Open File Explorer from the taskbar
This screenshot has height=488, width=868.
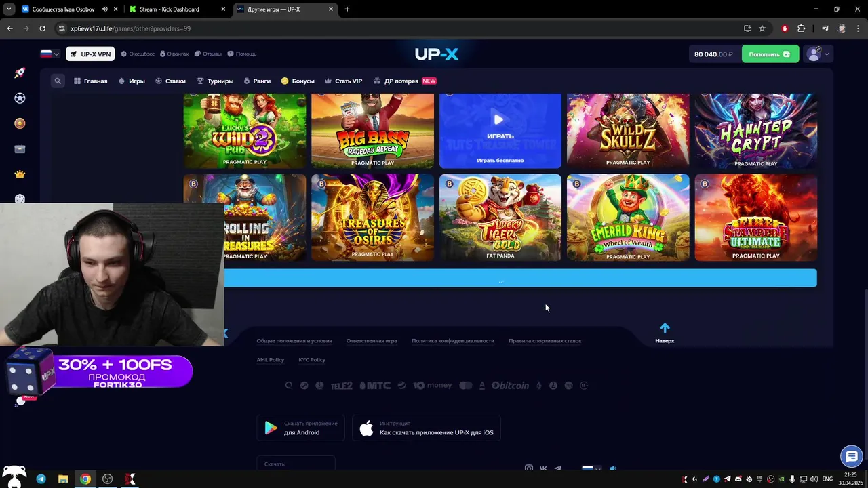(x=63, y=479)
